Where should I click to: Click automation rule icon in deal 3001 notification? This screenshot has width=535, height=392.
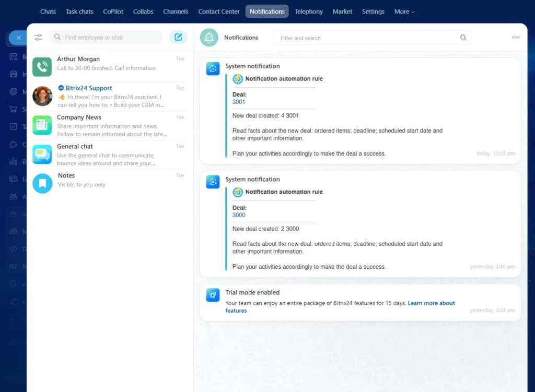(238, 79)
